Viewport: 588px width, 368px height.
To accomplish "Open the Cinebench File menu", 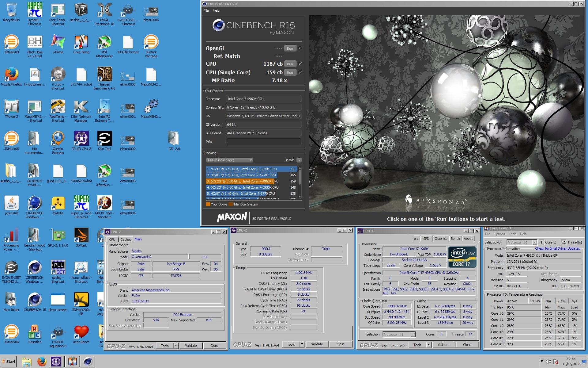I will [206, 10].
